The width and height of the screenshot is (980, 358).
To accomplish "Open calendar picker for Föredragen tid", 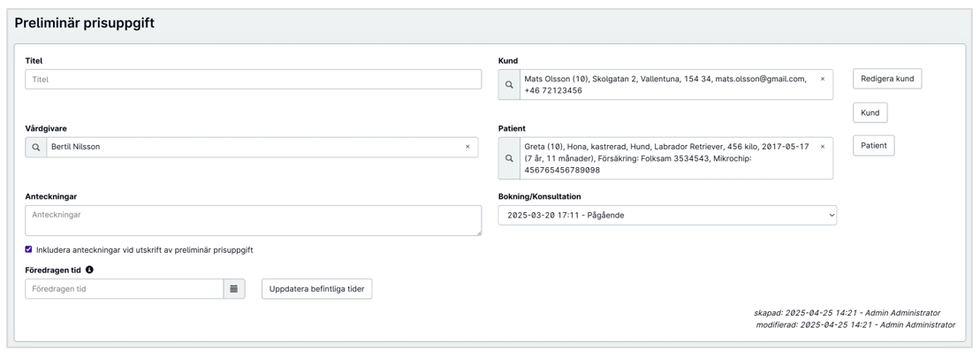I will [234, 289].
